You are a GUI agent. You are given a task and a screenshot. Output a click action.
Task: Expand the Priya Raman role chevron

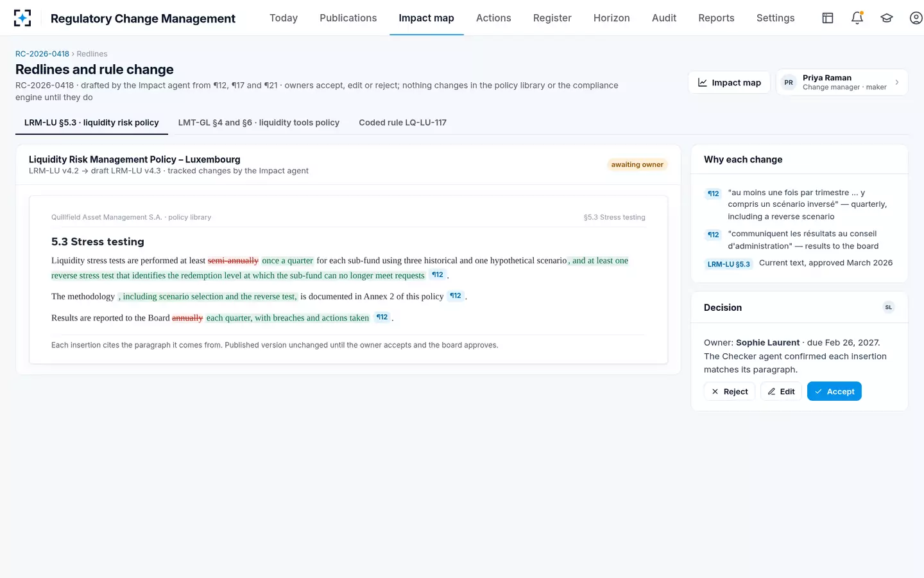click(x=897, y=82)
